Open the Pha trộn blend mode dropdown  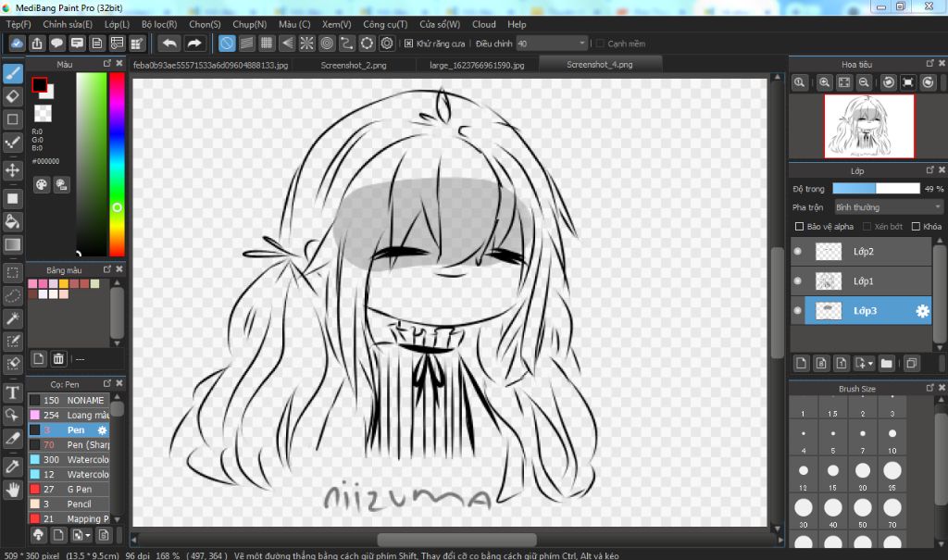pos(888,207)
